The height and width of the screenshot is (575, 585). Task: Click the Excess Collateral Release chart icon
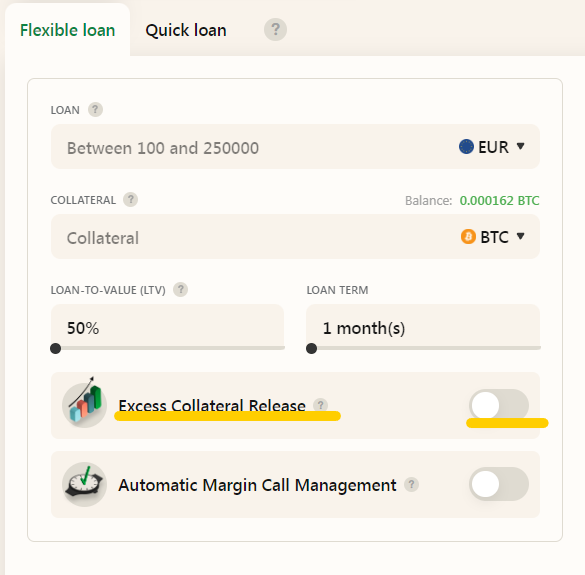pyautogui.click(x=85, y=404)
